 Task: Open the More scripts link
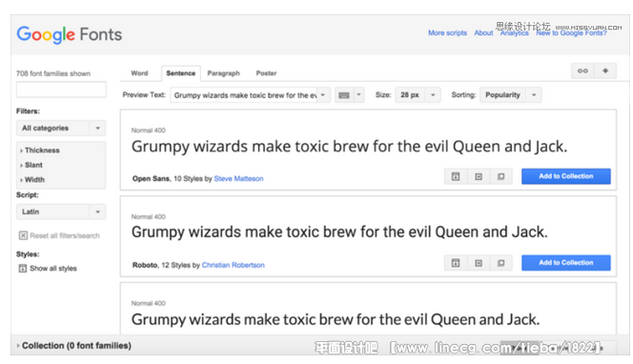(447, 33)
